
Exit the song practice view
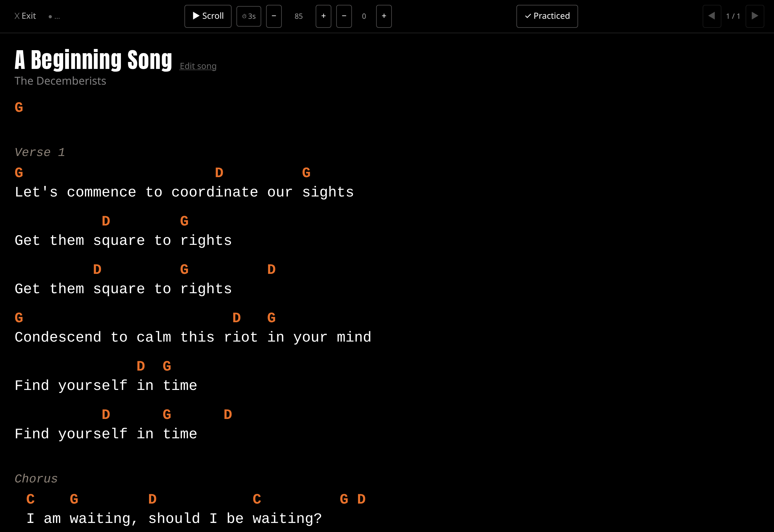pyautogui.click(x=25, y=16)
